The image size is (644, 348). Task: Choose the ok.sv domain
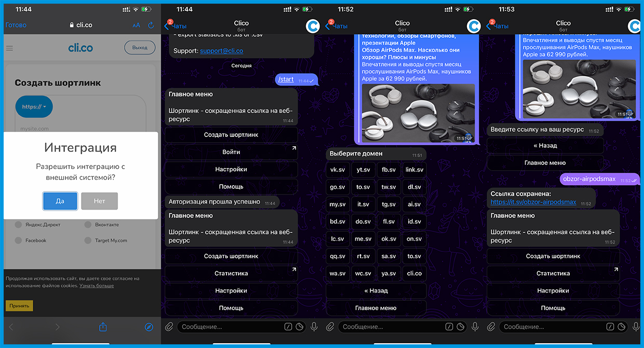389,239
